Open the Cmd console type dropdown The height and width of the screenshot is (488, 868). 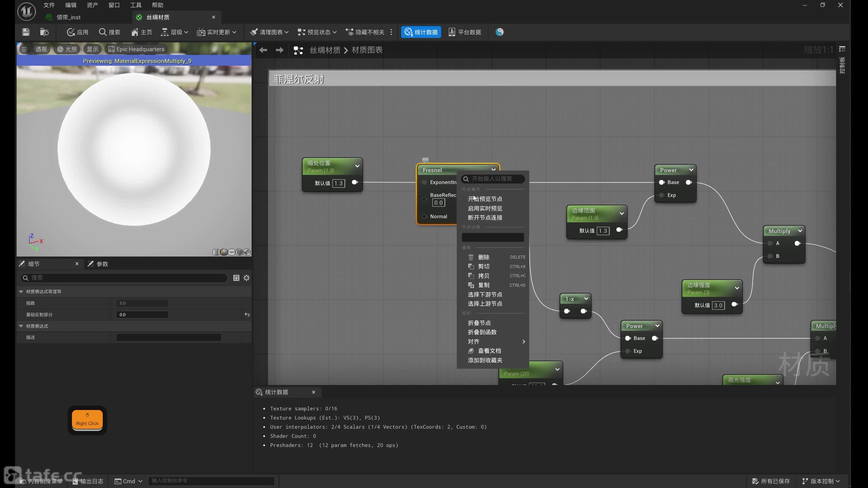tap(129, 481)
